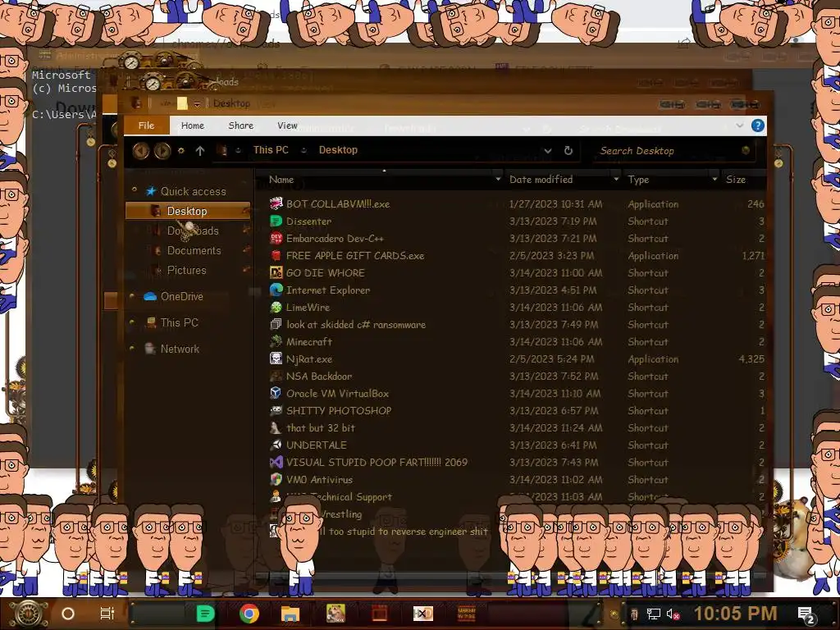Select the VISUAL STUPID POOP FART shortcut icon
Image resolution: width=840 pixels, height=630 pixels.
tap(276, 462)
